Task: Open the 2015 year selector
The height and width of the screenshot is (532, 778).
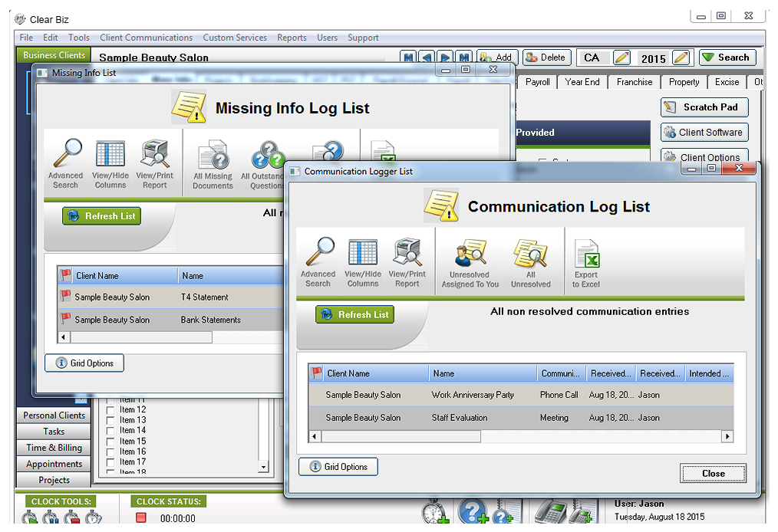Action: coord(654,57)
